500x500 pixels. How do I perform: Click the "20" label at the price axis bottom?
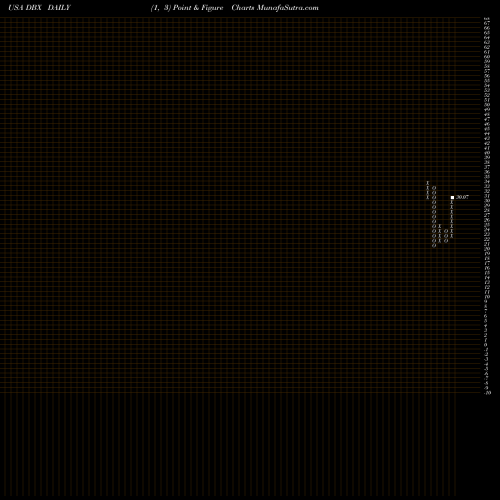point(488,393)
